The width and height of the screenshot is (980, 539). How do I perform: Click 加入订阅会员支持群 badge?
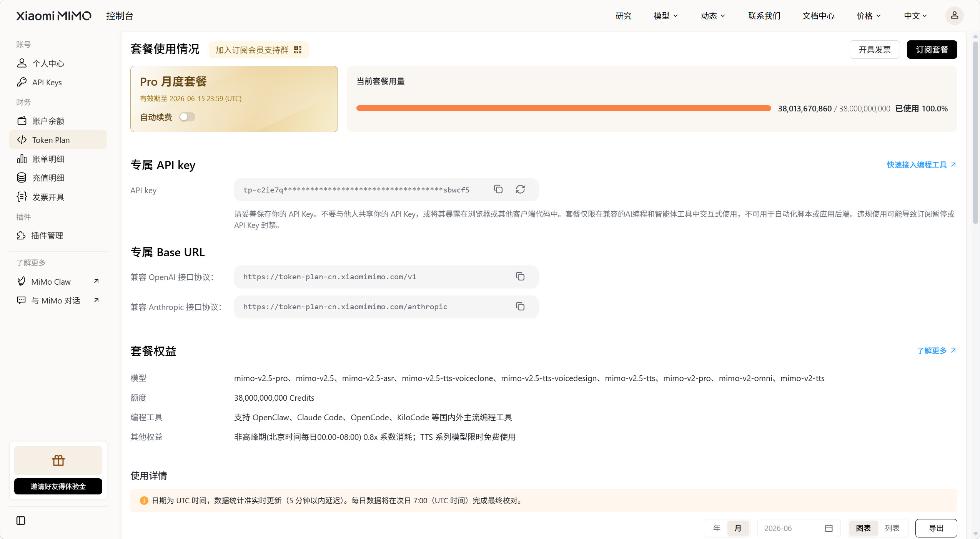(x=259, y=50)
